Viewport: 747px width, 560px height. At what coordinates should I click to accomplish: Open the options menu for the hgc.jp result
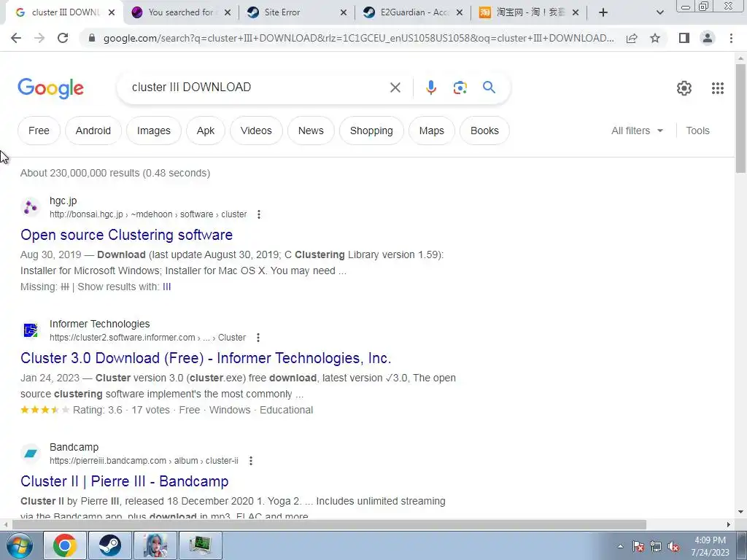(x=259, y=214)
